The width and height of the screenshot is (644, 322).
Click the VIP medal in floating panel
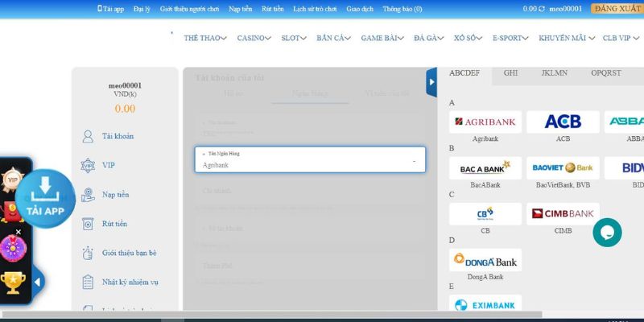(11, 180)
